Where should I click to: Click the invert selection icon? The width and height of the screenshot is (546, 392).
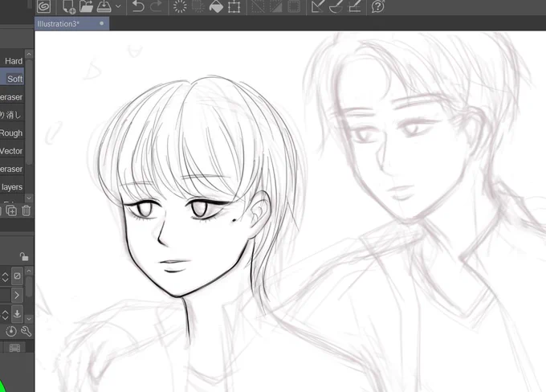[x=276, y=6]
